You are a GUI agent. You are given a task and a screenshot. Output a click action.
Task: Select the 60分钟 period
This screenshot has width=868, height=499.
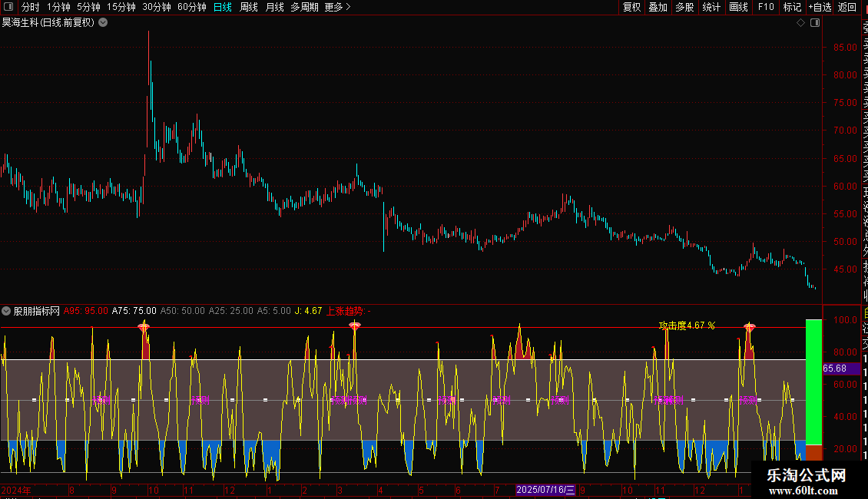[192, 7]
